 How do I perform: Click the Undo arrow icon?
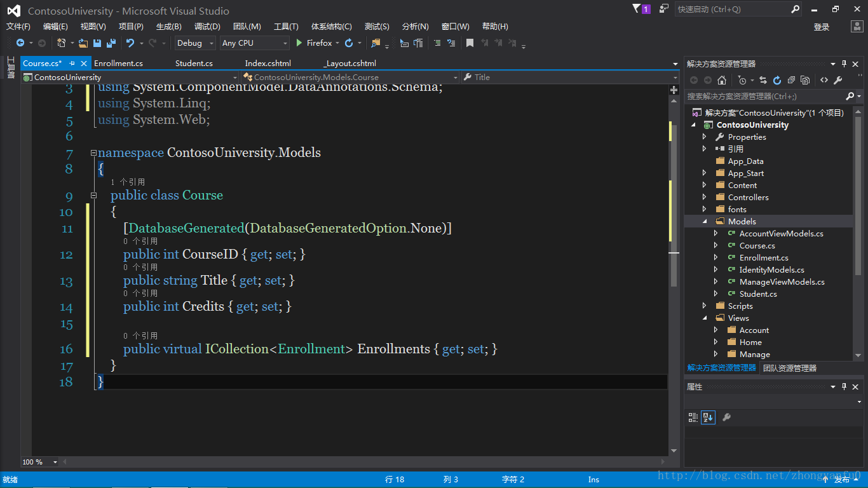coord(130,43)
